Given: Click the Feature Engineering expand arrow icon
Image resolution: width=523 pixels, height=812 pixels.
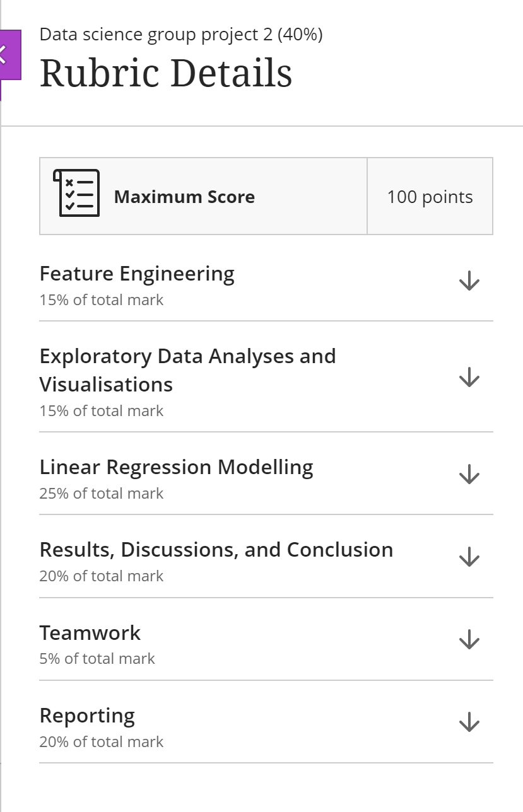Looking at the screenshot, I should pyautogui.click(x=469, y=279).
